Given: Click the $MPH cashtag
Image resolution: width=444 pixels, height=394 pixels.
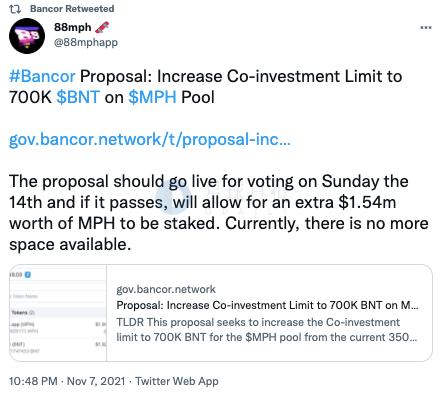Looking at the screenshot, I should click(x=152, y=97).
